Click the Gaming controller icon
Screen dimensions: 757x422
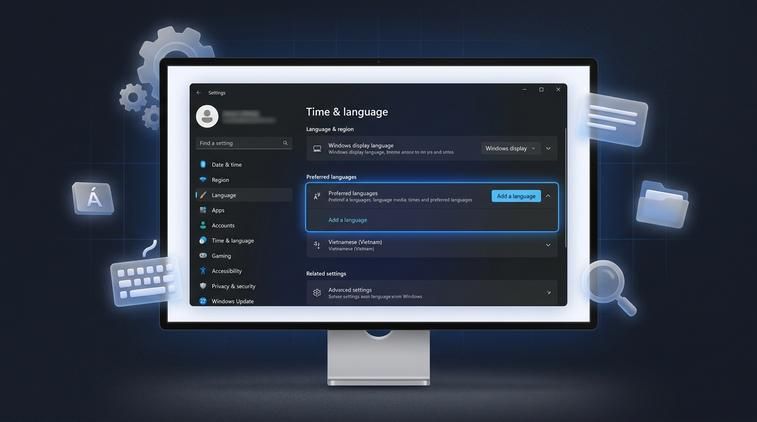click(x=203, y=255)
